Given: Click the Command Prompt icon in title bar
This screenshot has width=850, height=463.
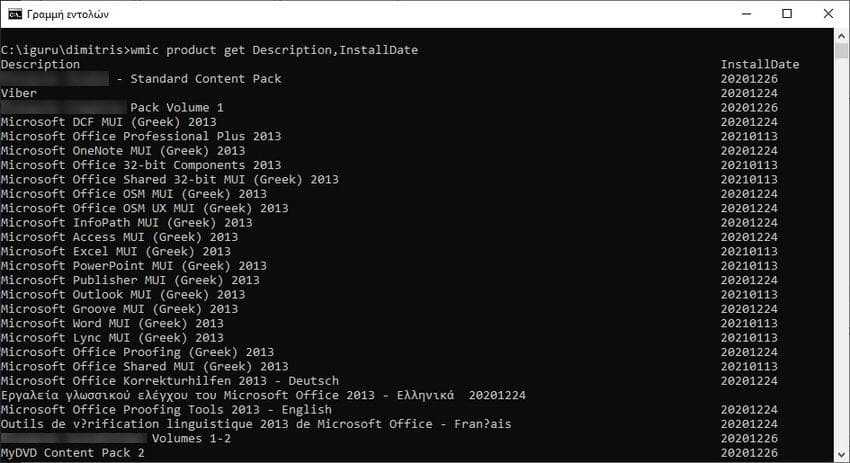Looking at the screenshot, I should pyautogui.click(x=15, y=14).
